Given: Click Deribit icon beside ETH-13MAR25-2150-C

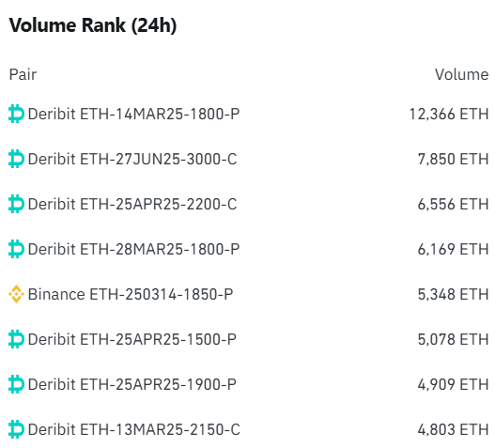Looking at the screenshot, I should point(16,429).
